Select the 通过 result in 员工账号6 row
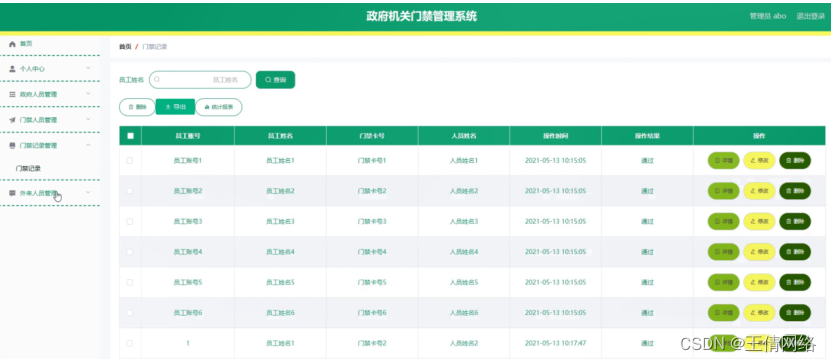Viewport: 832px width, 362px height. [647, 313]
